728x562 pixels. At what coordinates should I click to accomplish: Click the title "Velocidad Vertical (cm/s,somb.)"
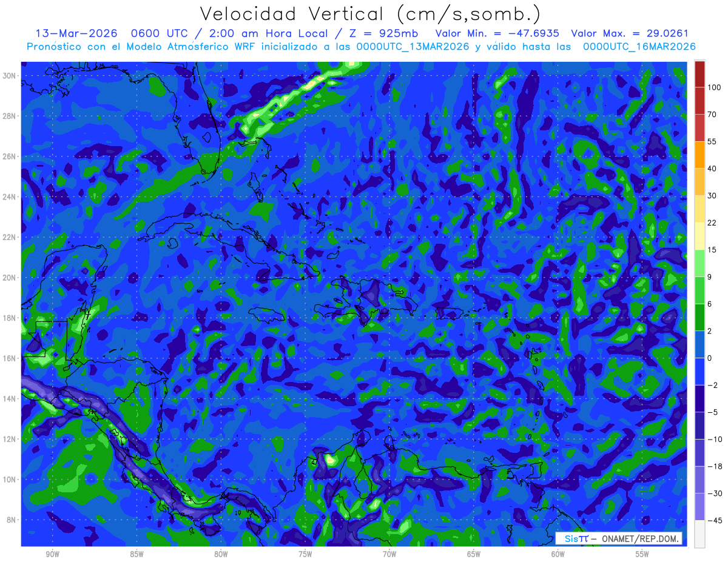(x=370, y=15)
